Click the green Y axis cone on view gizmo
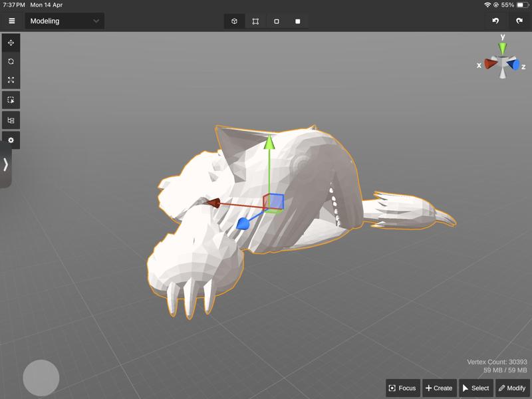This screenshot has width=532, height=399. click(x=503, y=48)
